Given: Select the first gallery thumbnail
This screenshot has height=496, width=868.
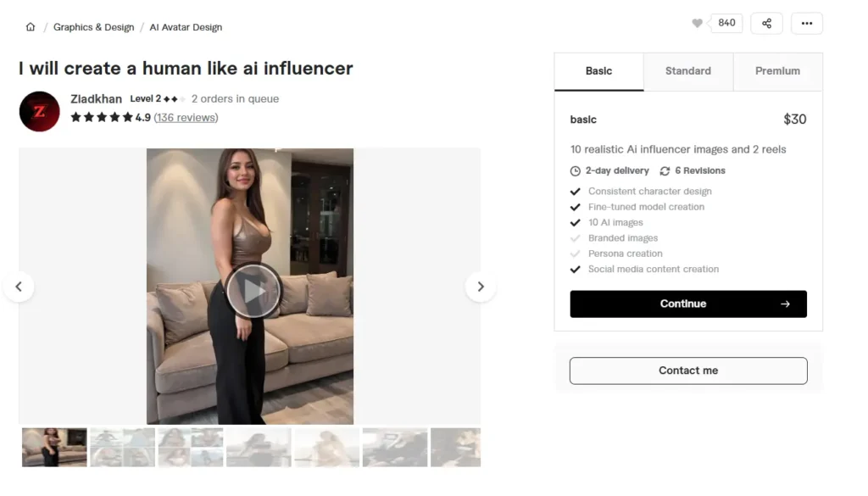Looking at the screenshot, I should click(54, 447).
